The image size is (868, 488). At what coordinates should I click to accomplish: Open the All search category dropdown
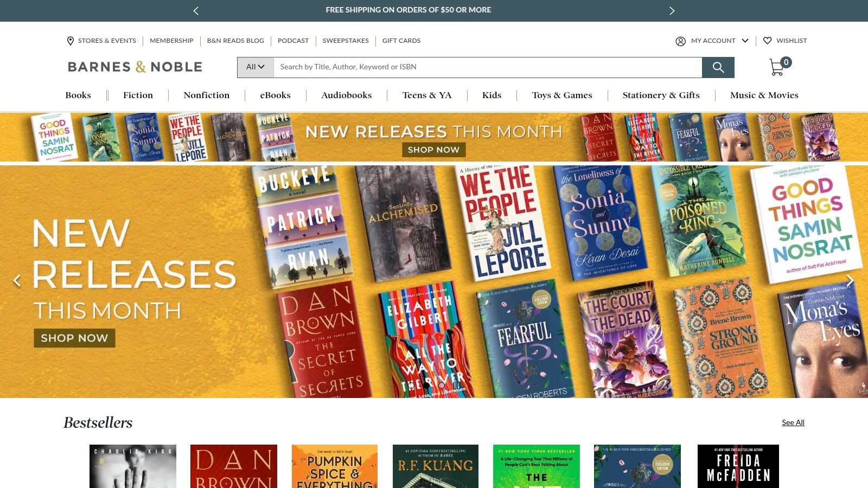click(255, 67)
